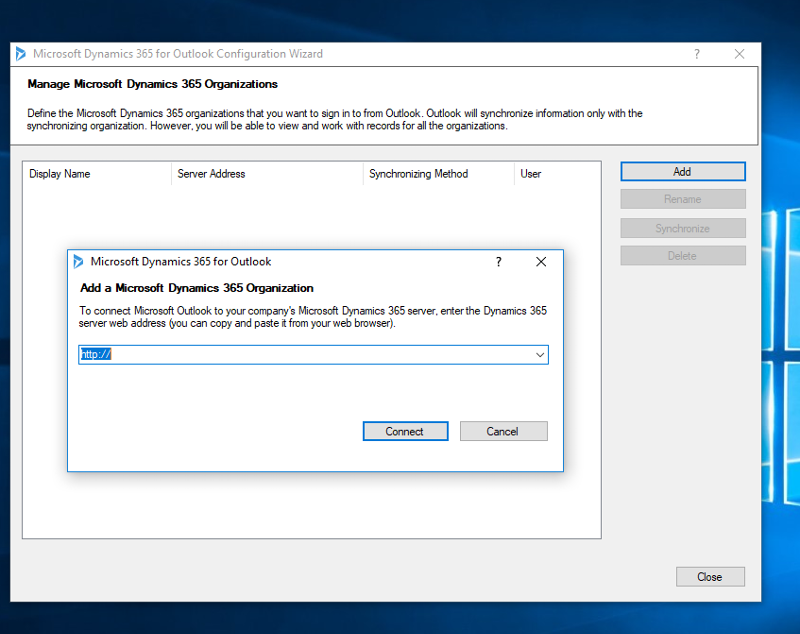
Task: Open help from the Configuration Wizard title bar
Action: tap(697, 54)
